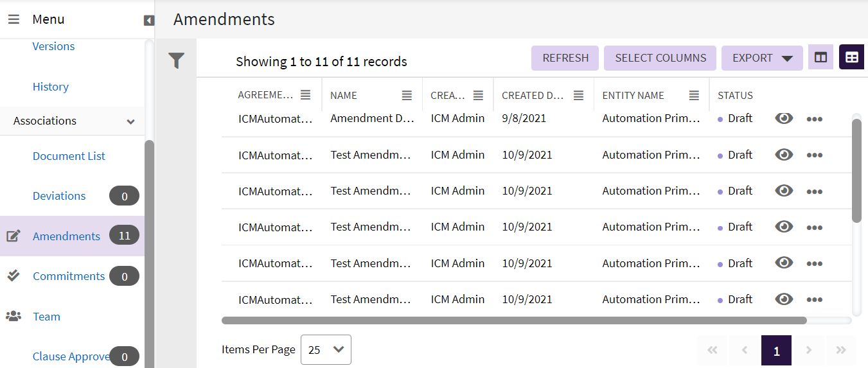Click the Select Columns button
The image size is (868, 368).
coord(660,58)
